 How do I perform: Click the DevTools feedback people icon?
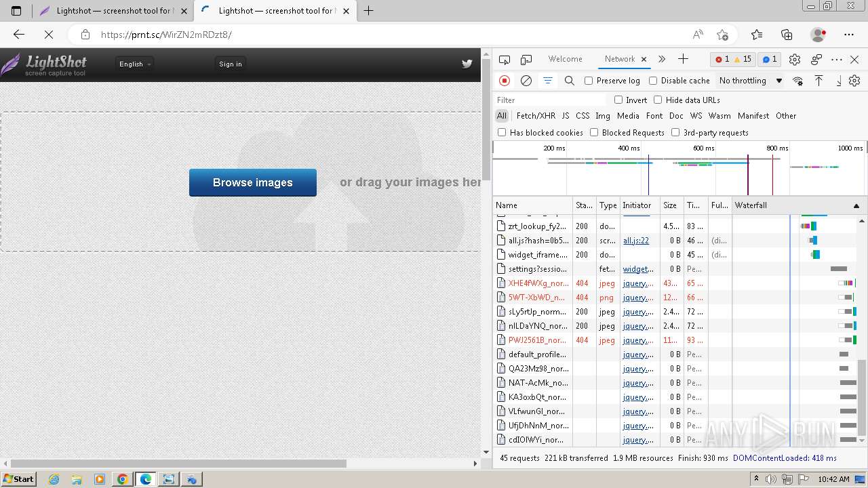[816, 60]
